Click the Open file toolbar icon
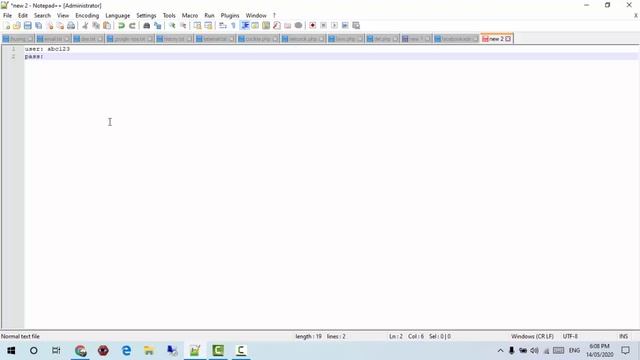 (x=17, y=26)
